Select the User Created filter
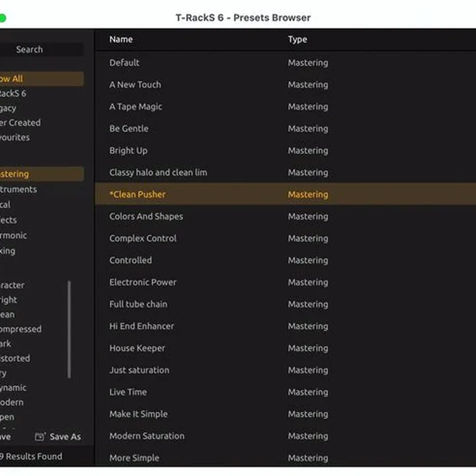 (x=20, y=123)
